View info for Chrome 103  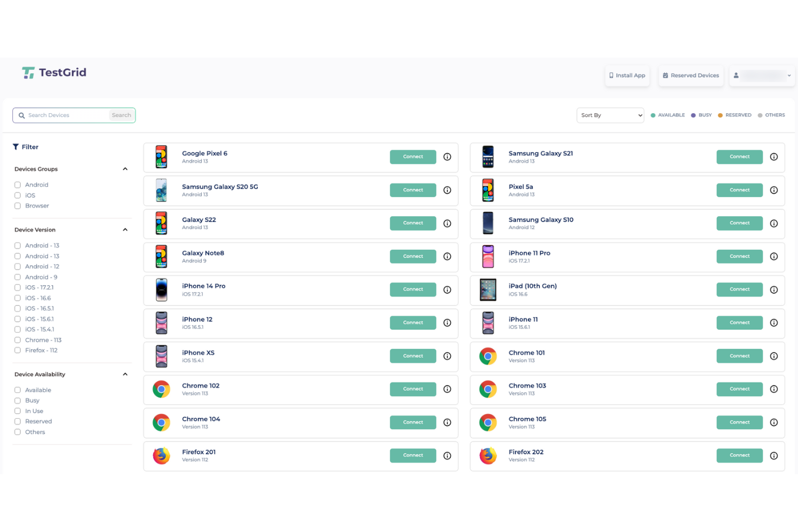pyautogui.click(x=774, y=389)
